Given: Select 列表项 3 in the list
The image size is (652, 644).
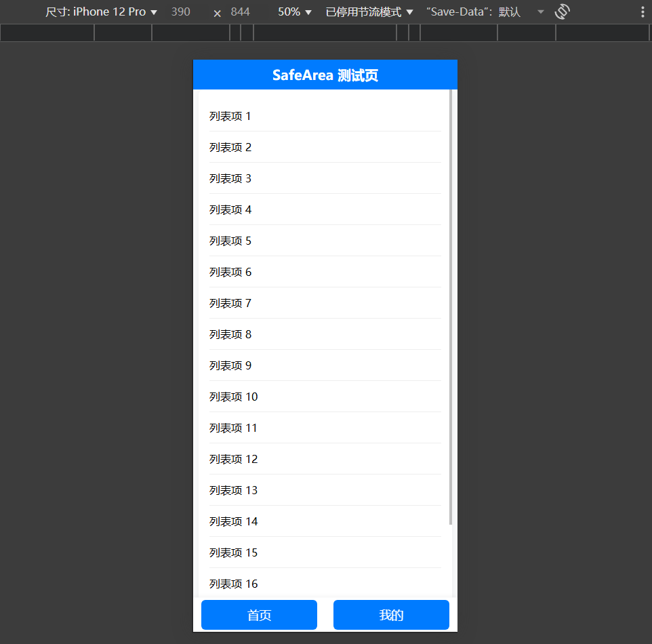Looking at the screenshot, I should tap(230, 179).
